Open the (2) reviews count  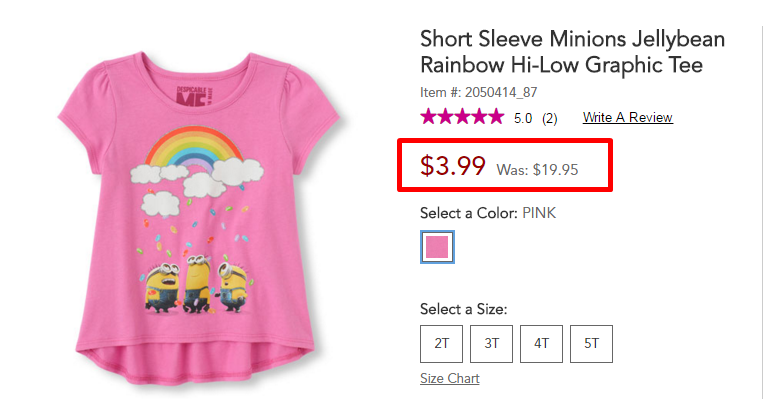tap(550, 118)
